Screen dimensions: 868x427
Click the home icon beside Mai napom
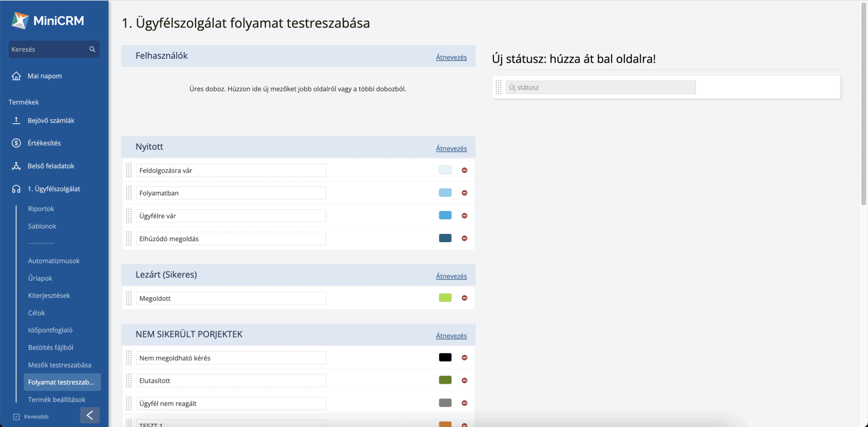pos(16,76)
